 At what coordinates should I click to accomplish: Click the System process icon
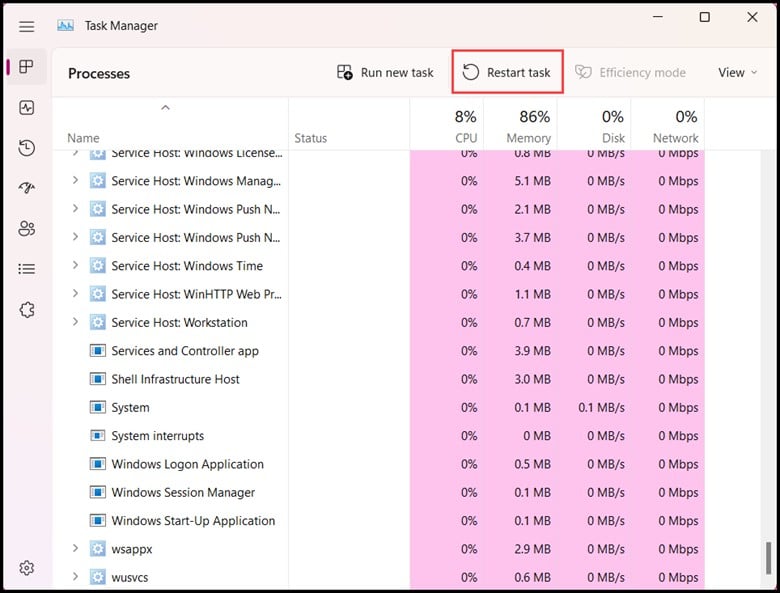[98, 407]
